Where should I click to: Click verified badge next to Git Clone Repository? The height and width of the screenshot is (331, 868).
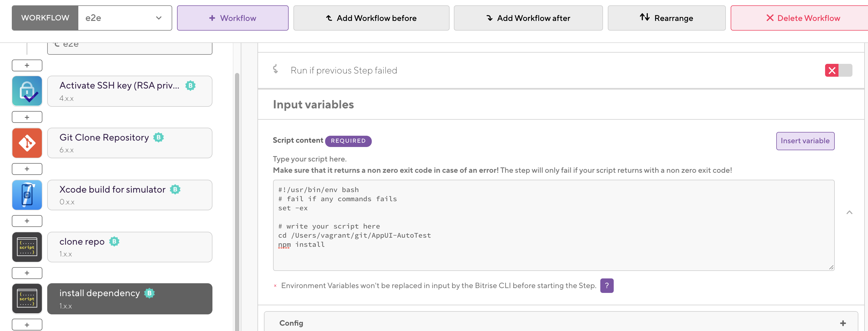point(158,138)
